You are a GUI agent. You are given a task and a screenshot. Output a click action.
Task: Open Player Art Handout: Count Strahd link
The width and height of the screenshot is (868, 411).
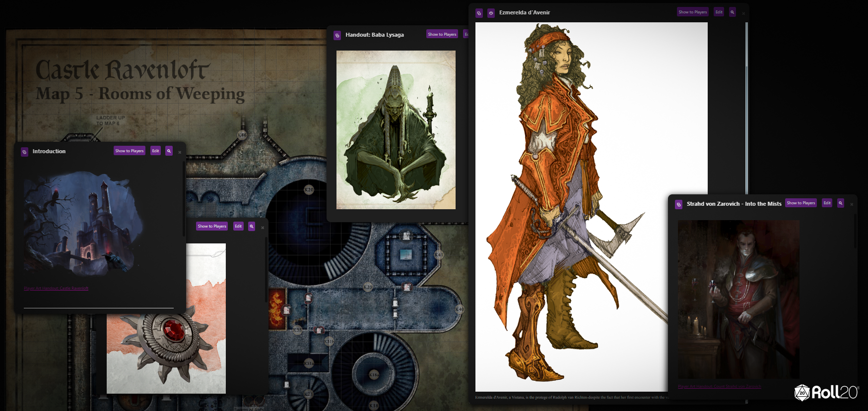(720, 386)
